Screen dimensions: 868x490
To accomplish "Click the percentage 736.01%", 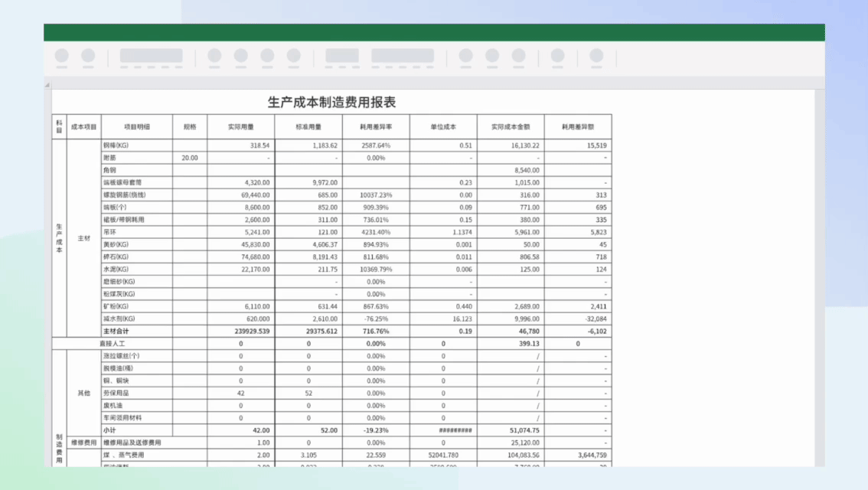I will (376, 220).
